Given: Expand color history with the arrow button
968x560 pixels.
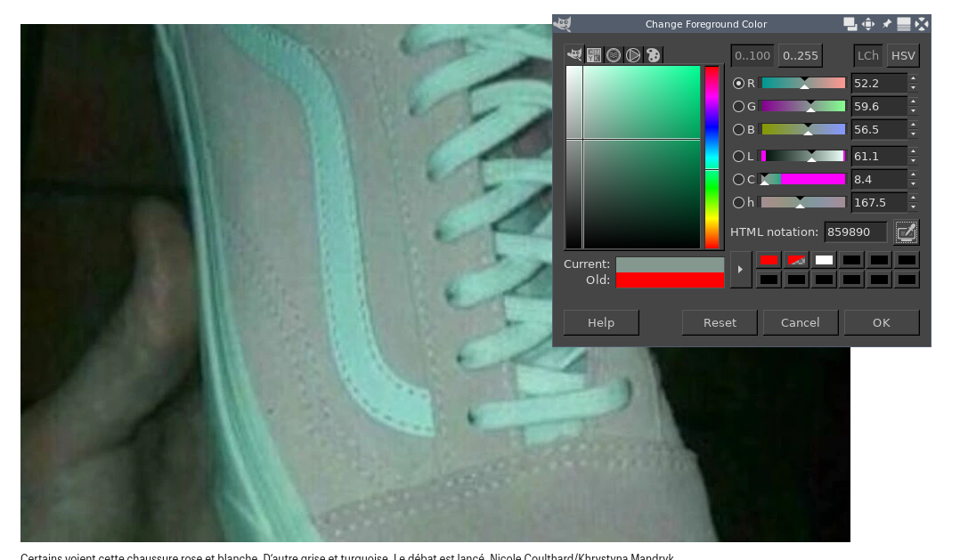Looking at the screenshot, I should tap(740, 270).
